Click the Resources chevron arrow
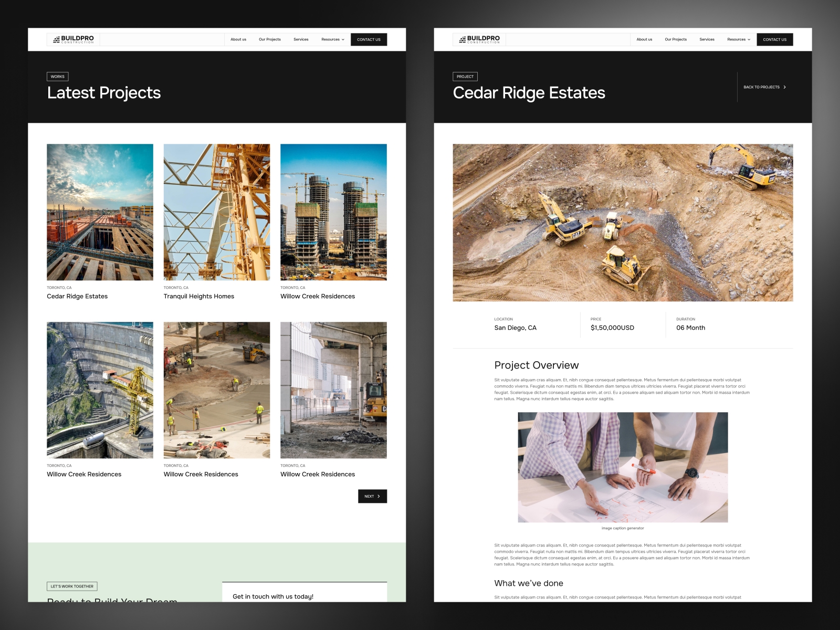Screen dimensions: 840x630 click(344, 39)
